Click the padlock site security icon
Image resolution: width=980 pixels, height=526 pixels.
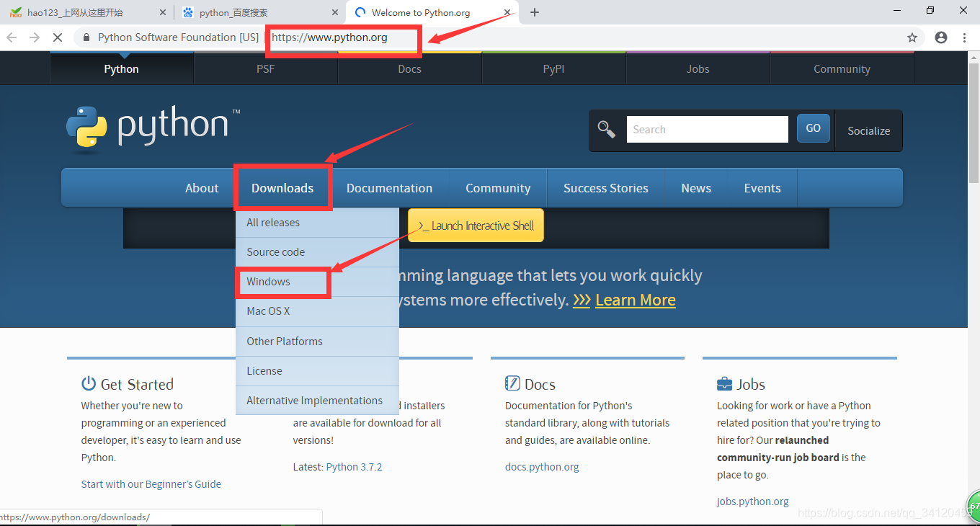[86, 37]
